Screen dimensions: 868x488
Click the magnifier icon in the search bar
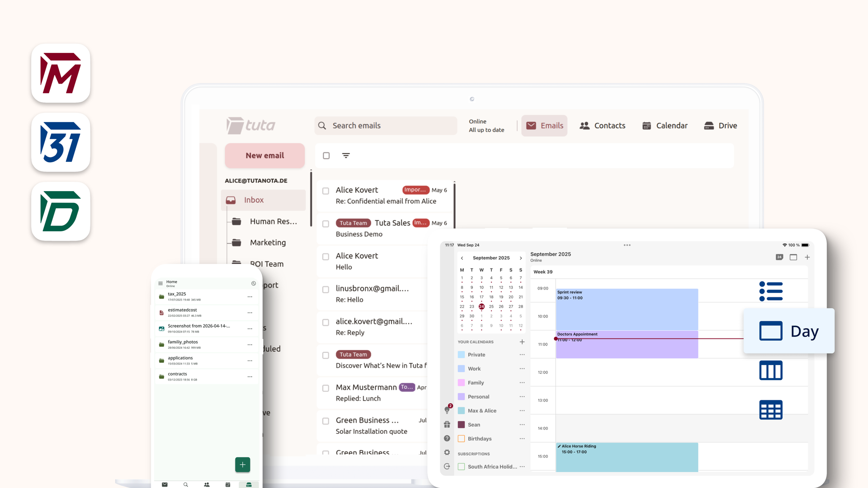[322, 126]
